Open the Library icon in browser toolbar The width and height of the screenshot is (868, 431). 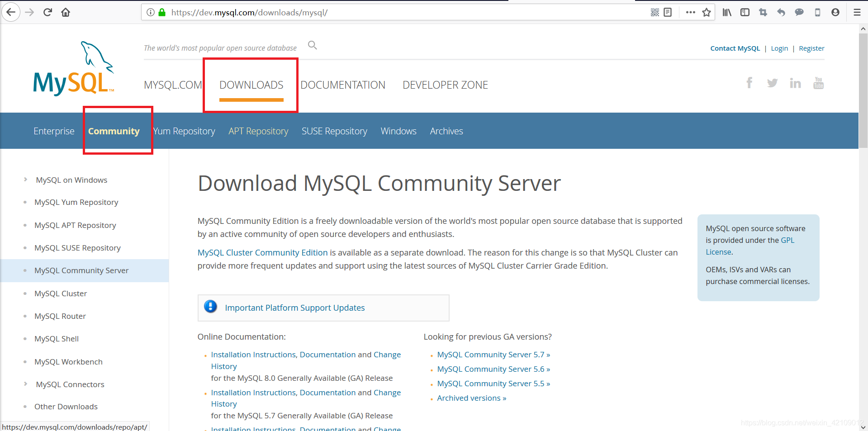click(x=727, y=12)
